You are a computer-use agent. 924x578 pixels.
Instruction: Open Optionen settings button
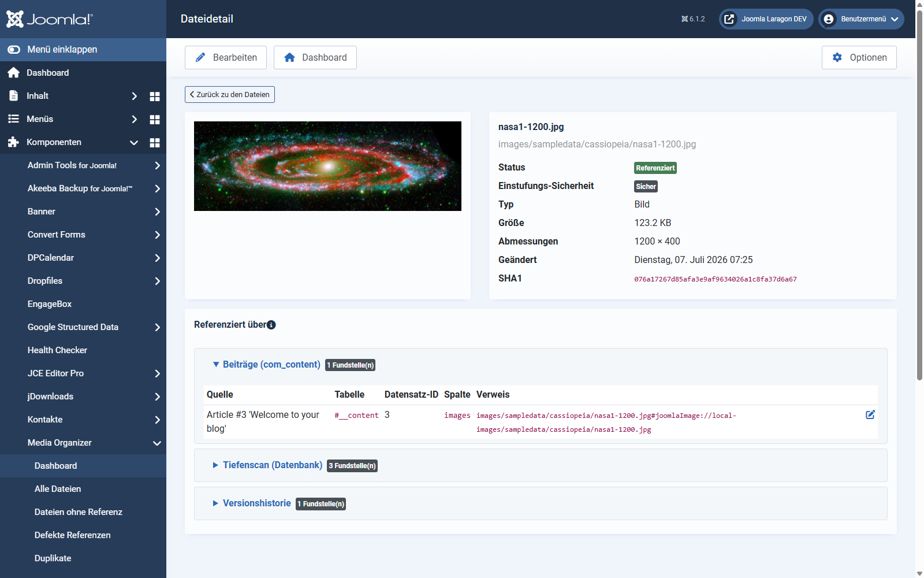(859, 57)
